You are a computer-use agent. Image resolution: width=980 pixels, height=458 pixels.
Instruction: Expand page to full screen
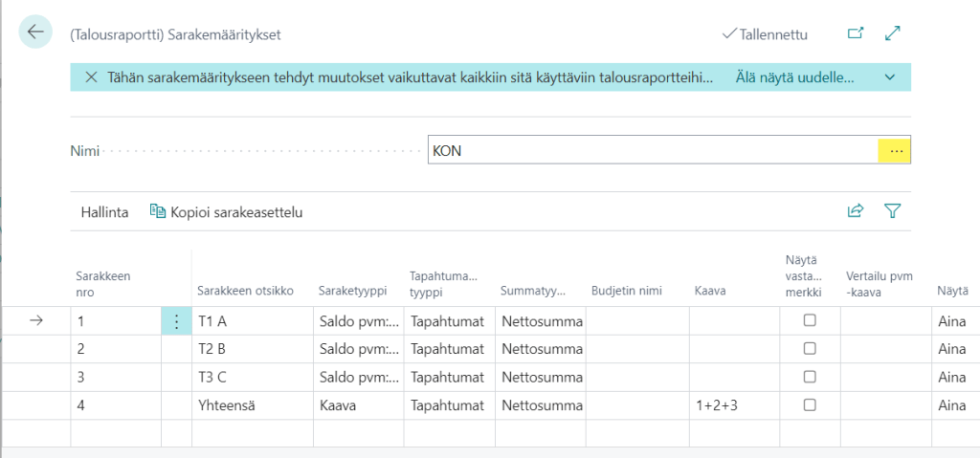(893, 33)
